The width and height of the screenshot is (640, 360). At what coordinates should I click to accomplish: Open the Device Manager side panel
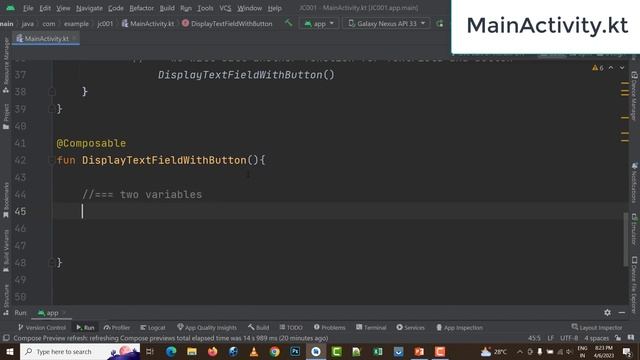[634, 96]
